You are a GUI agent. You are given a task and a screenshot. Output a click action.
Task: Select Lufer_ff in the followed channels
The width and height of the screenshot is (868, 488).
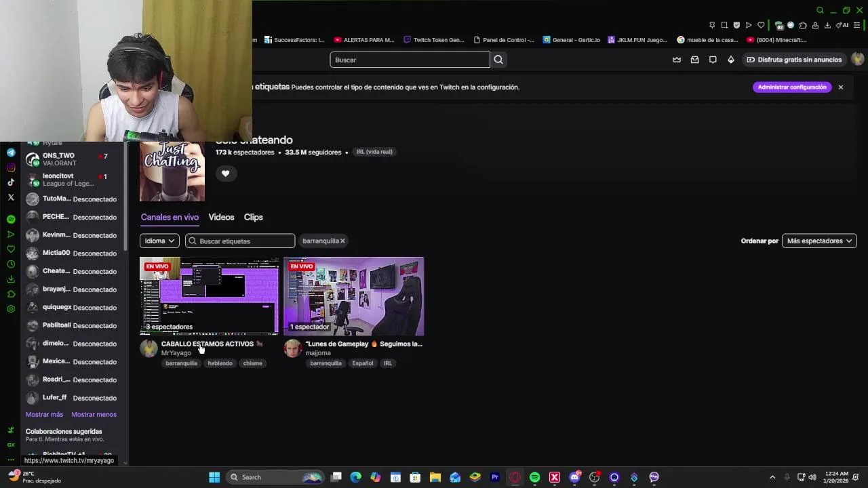(73, 398)
